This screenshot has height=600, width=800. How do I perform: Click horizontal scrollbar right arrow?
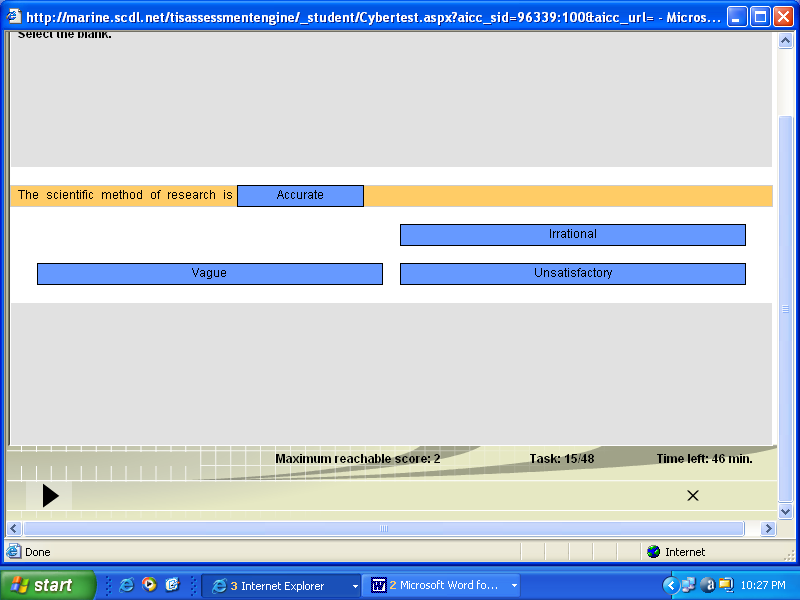coord(767,528)
